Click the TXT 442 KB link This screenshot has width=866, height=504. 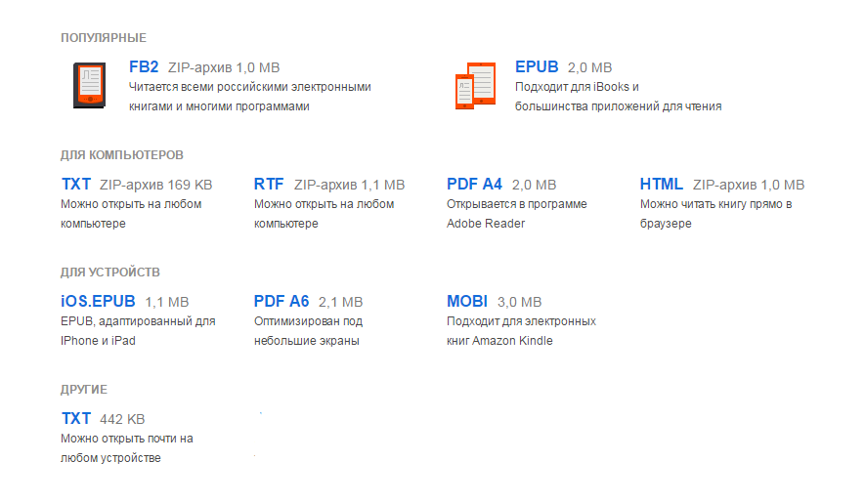pos(76,418)
